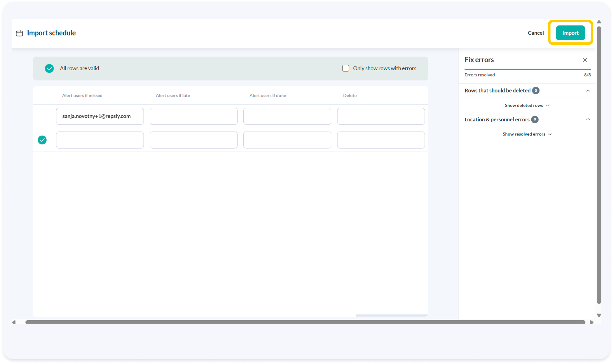
Task: Click the 8/8 errors resolved count
Action: coord(587,75)
